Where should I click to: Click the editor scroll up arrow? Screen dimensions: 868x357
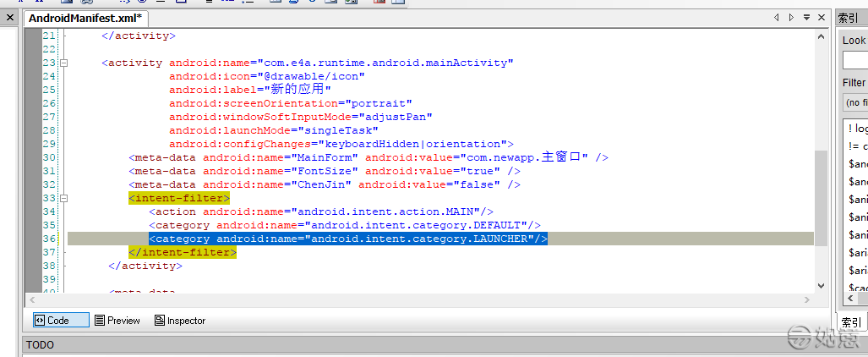[821, 36]
